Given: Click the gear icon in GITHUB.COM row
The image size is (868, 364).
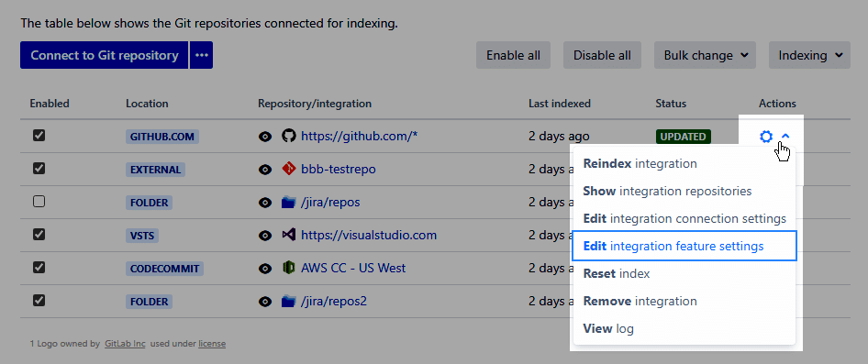Looking at the screenshot, I should (x=766, y=136).
